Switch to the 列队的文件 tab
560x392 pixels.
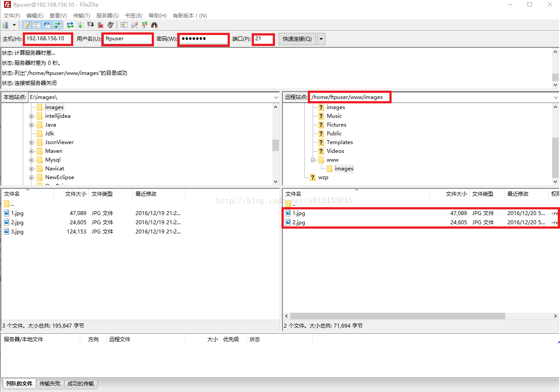[x=19, y=384]
